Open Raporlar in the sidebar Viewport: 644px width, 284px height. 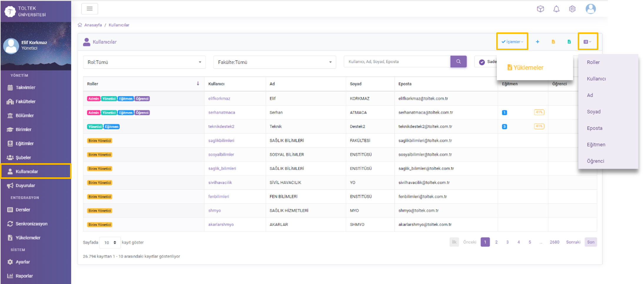point(24,276)
